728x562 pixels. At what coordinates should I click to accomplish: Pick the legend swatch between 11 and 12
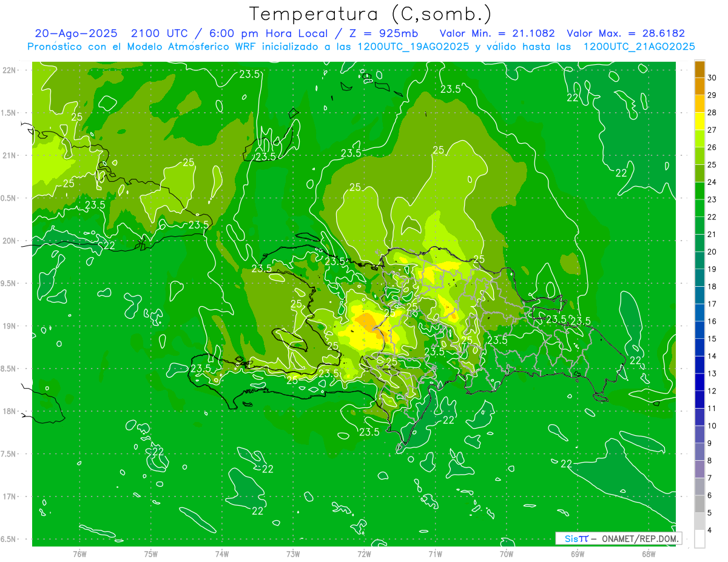coord(699,400)
